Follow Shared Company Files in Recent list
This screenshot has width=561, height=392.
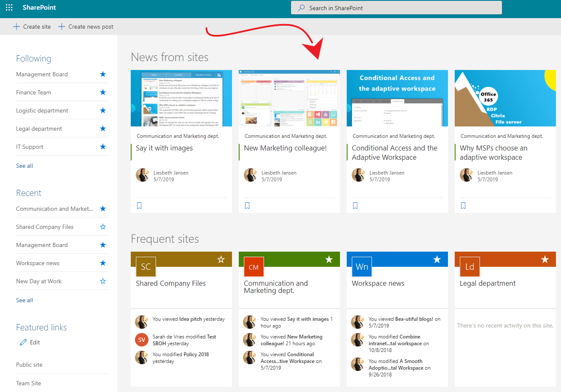point(103,227)
